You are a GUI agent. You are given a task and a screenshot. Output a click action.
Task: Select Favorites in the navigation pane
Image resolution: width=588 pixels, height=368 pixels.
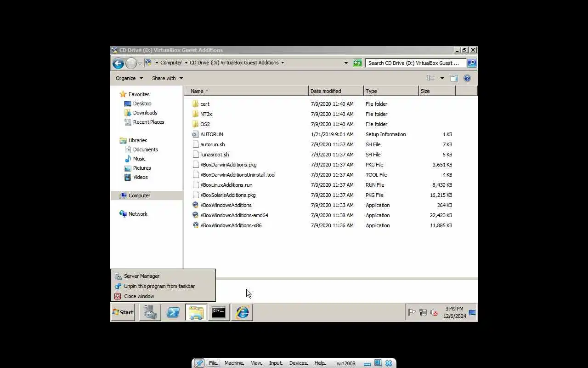click(x=139, y=94)
